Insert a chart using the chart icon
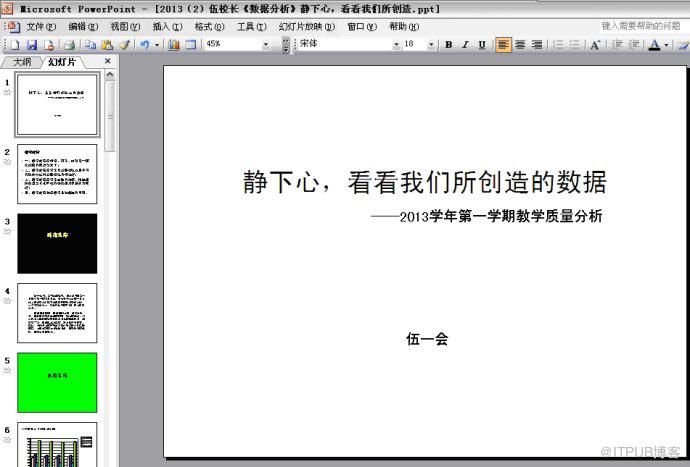This screenshot has height=467, width=690. pyautogui.click(x=174, y=44)
